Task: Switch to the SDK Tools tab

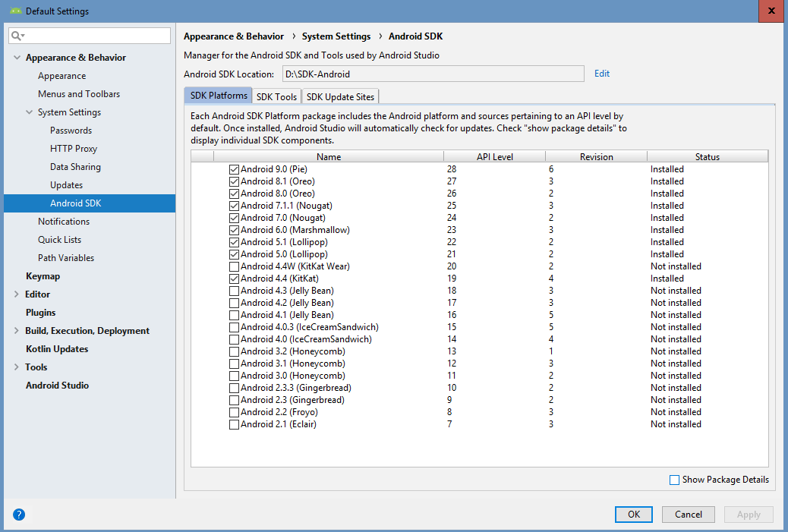Action: [x=276, y=96]
